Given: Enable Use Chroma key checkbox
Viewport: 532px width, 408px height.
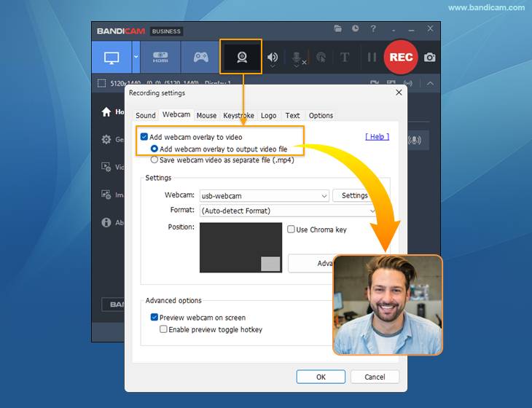Looking at the screenshot, I should pos(291,229).
